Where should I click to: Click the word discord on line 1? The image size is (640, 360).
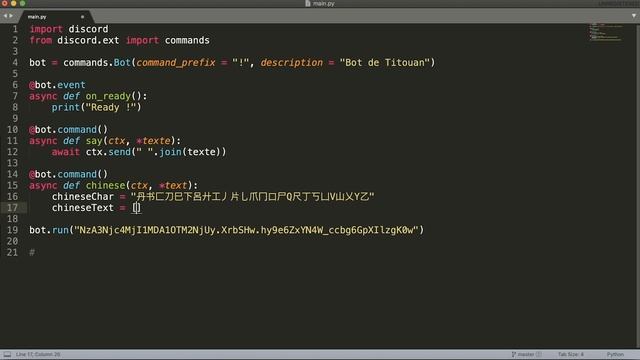(88, 29)
